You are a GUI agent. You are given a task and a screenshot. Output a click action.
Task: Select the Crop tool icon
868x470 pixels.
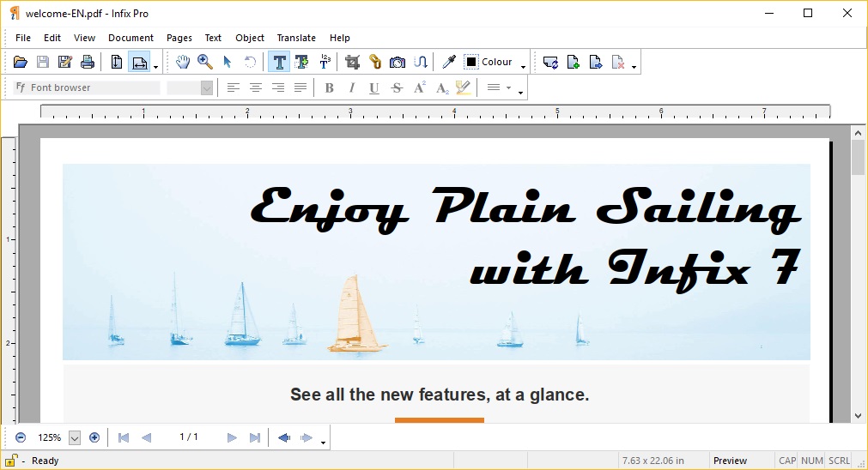pyautogui.click(x=352, y=62)
